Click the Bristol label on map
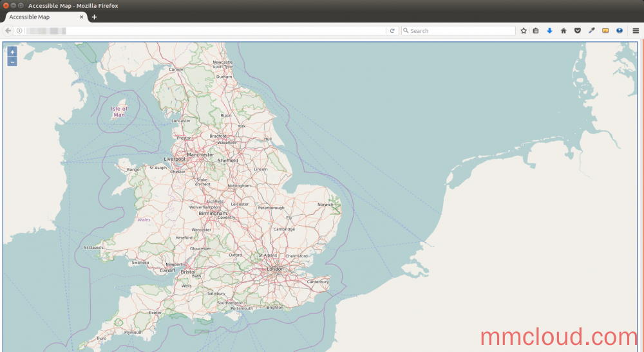644x352 pixels. pos(188,272)
